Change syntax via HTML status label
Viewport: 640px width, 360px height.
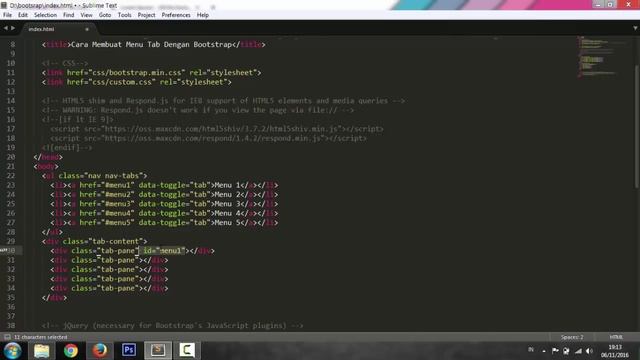(x=616, y=337)
